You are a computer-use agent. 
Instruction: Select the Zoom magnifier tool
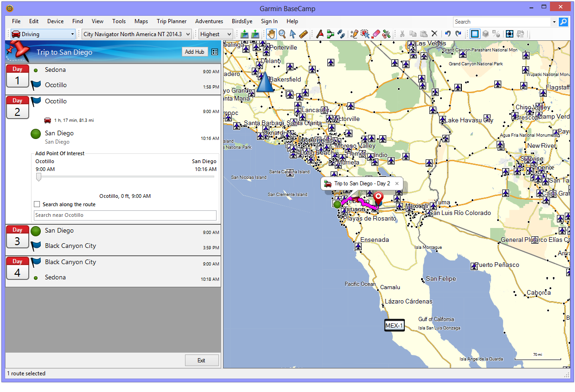tap(282, 34)
